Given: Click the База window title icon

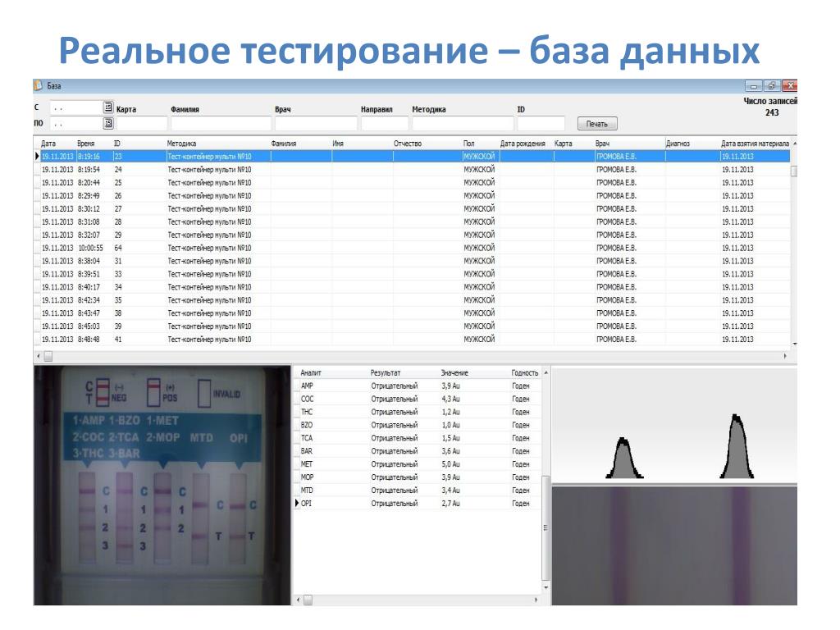Looking at the screenshot, I should tap(39, 85).
